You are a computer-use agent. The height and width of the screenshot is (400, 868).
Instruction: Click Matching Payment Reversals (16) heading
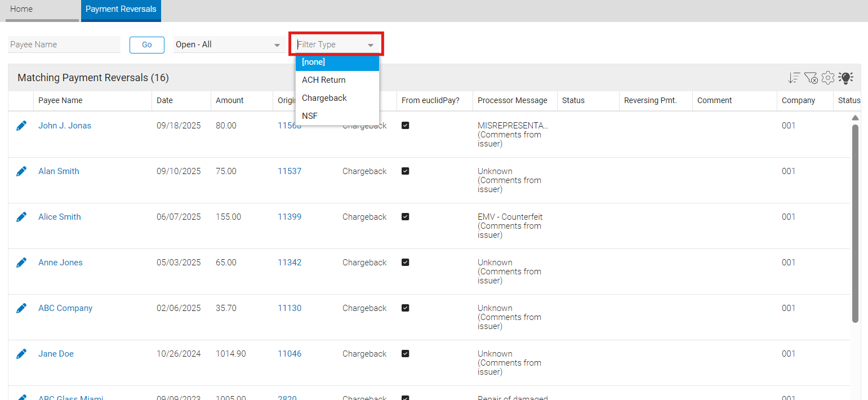[94, 78]
